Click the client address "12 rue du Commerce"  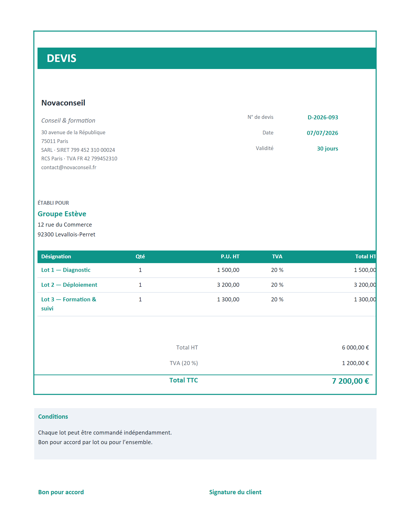[x=65, y=225]
